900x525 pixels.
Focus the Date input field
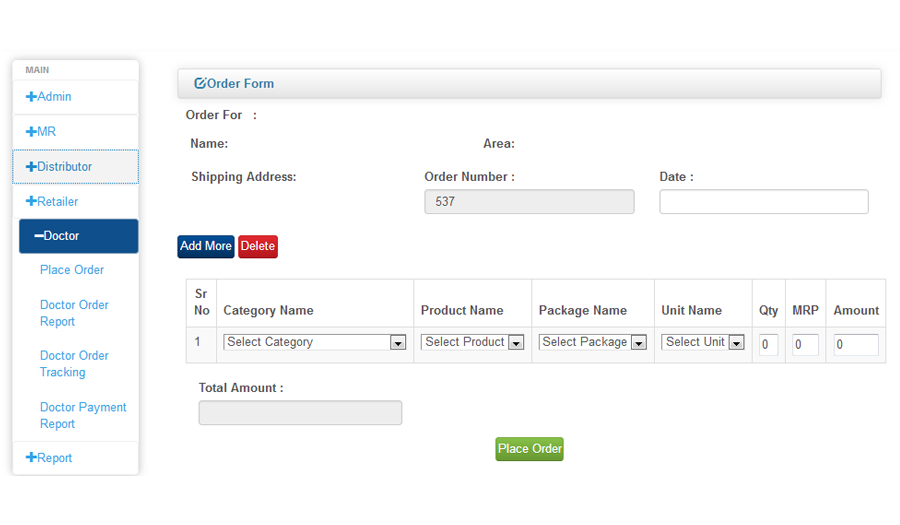[763, 202]
